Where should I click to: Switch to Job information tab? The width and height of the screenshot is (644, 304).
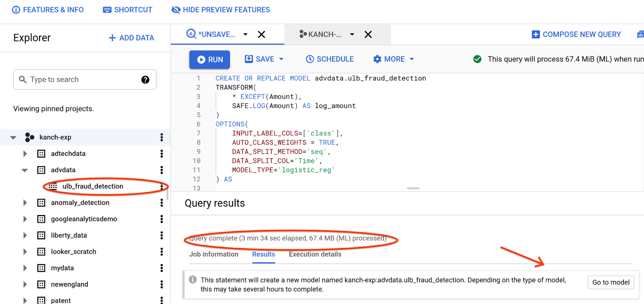coord(214,254)
